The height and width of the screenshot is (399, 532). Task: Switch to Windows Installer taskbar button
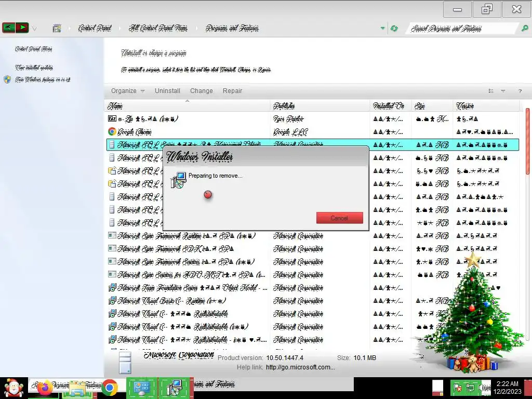pyautogui.click(x=175, y=388)
